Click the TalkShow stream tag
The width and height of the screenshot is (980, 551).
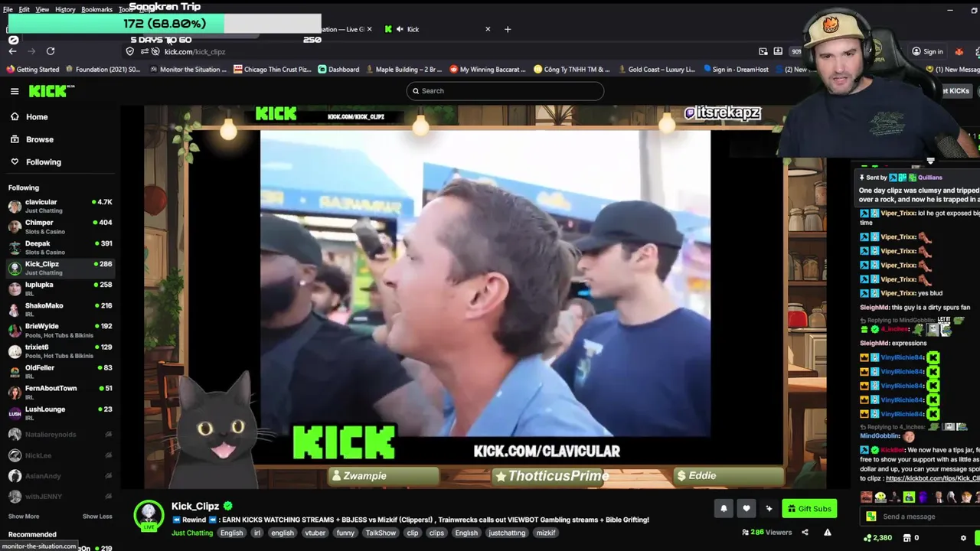(381, 533)
